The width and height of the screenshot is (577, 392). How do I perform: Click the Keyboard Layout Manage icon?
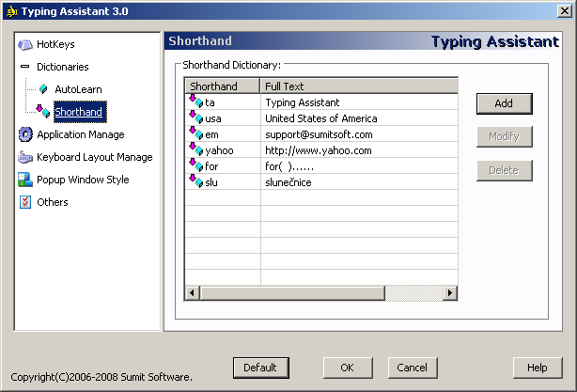(25, 157)
